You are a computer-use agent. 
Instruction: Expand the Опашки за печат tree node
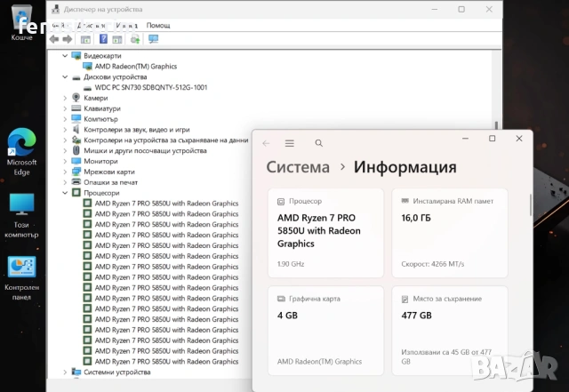coord(65,182)
